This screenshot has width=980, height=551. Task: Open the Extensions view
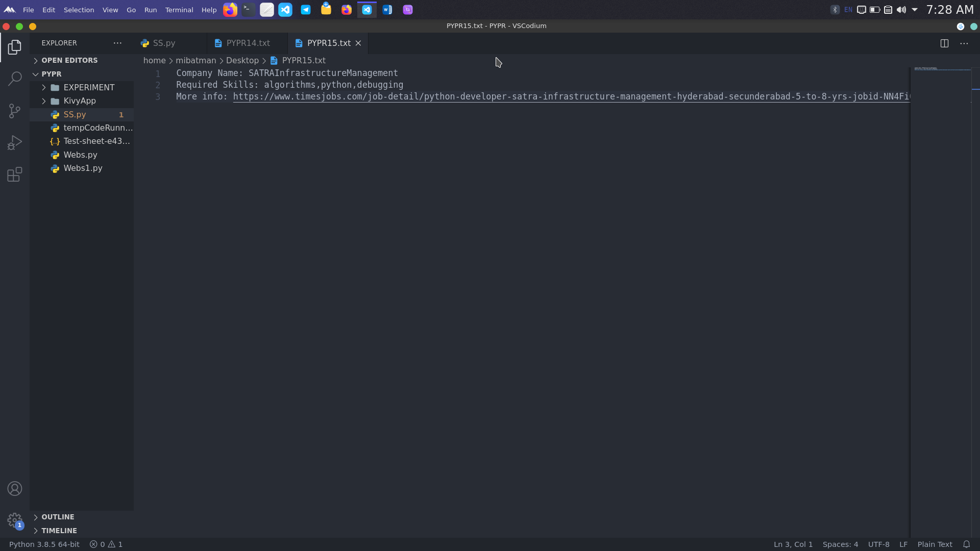click(15, 175)
